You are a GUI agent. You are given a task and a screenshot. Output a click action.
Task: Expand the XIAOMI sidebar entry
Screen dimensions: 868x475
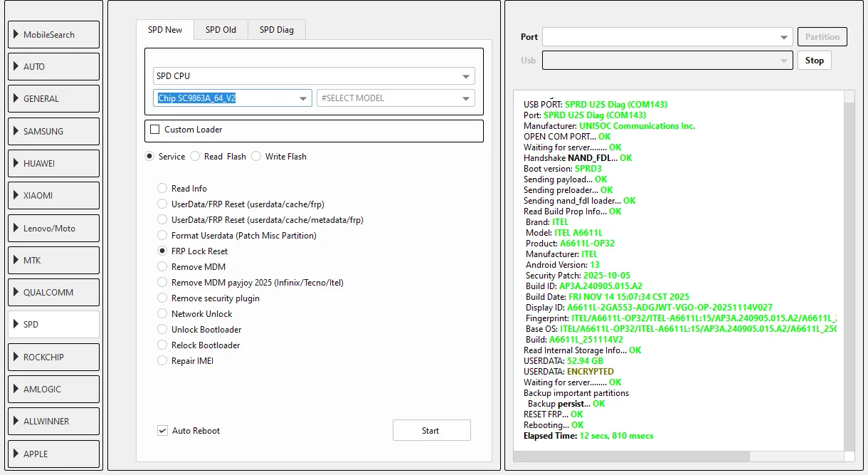[x=16, y=195]
